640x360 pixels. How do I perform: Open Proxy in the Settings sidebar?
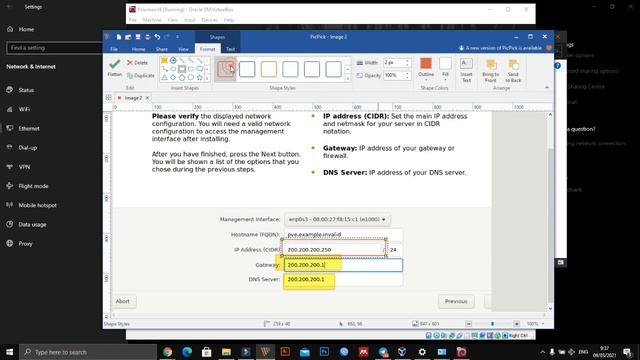point(25,243)
